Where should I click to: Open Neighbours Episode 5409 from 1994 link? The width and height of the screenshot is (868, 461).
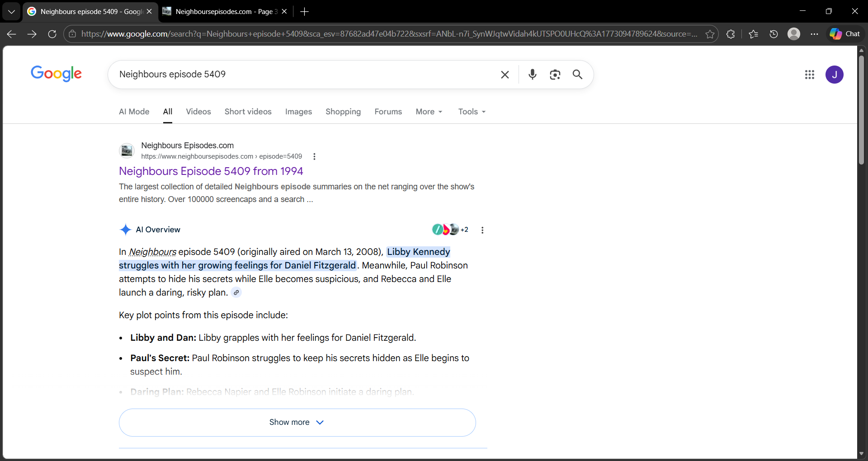point(211,171)
